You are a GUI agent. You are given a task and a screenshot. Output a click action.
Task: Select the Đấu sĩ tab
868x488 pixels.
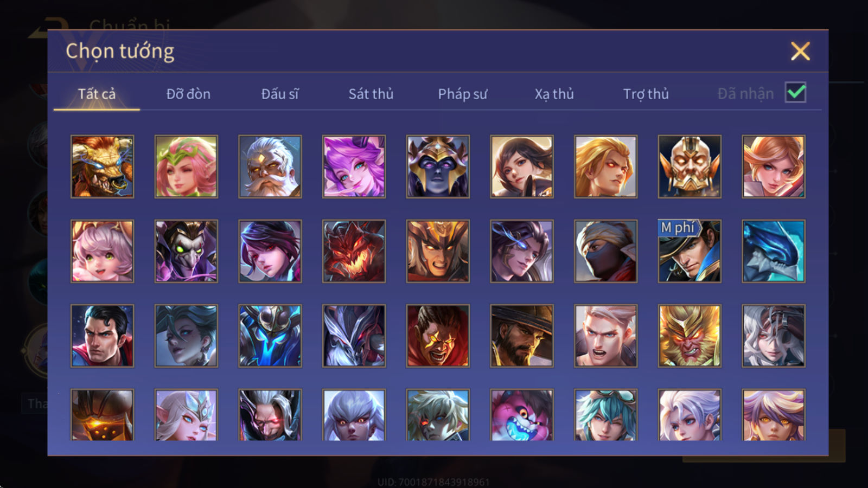tap(280, 94)
